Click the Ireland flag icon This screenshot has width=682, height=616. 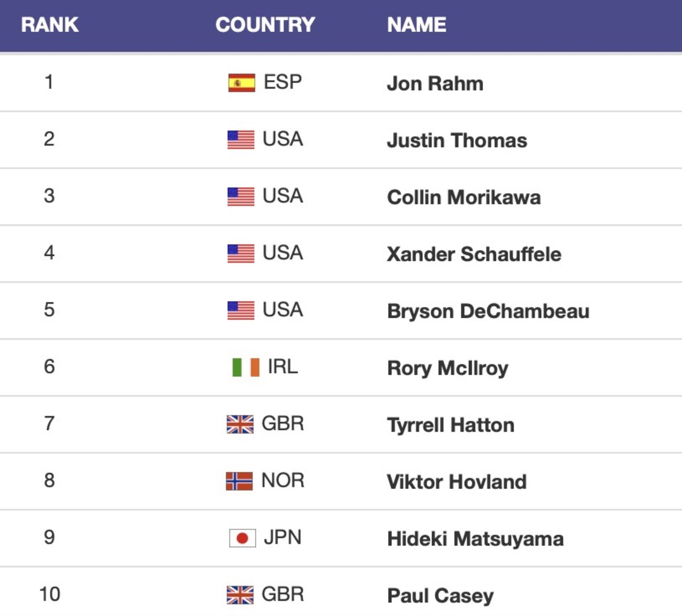click(x=246, y=367)
